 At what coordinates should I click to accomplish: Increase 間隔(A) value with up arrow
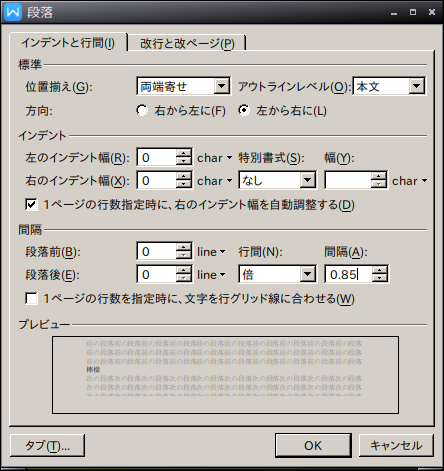click(x=380, y=270)
